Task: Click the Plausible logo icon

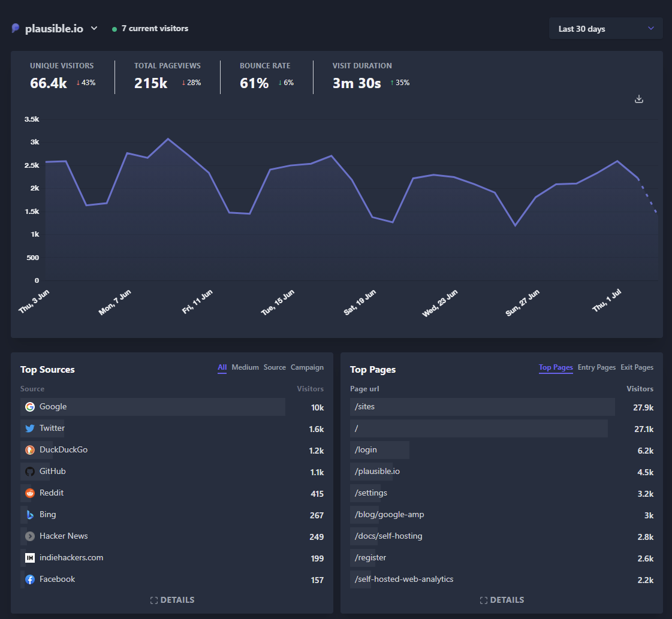Action: [x=15, y=28]
